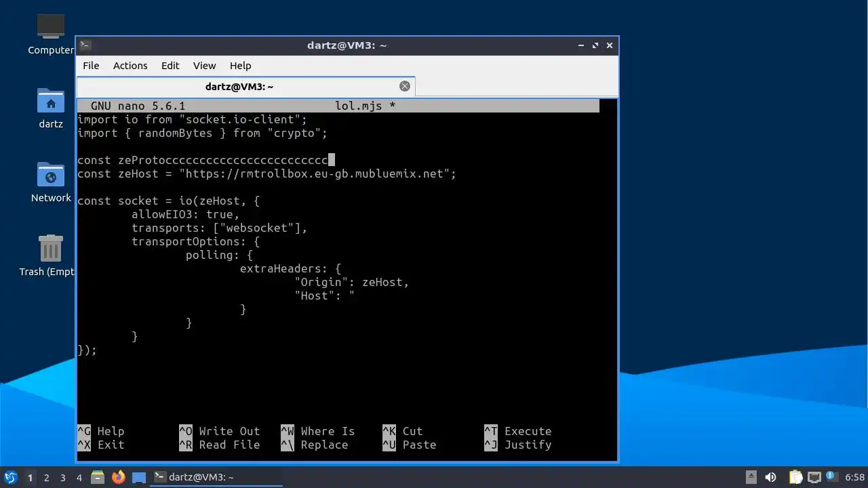The width and height of the screenshot is (868, 488).
Task: Click the transportOptions: { line
Action: [195, 241]
